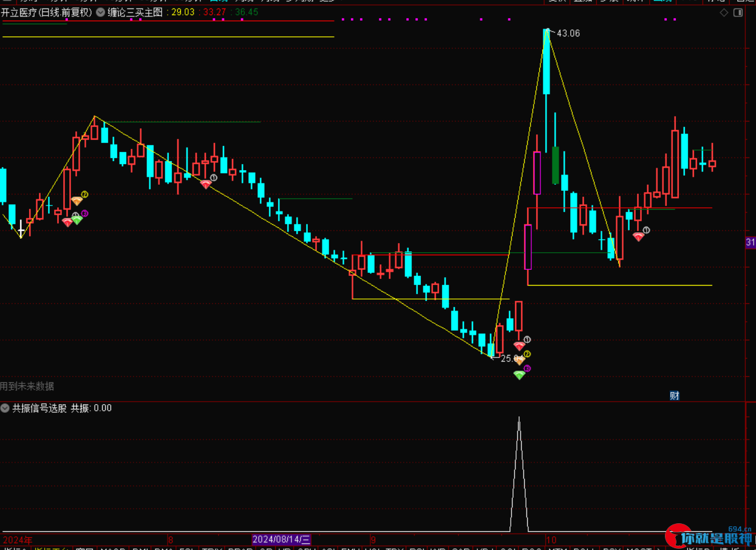Click the red 33.27 indicator value
Viewport: 756px width, 550px height.
click(x=214, y=12)
